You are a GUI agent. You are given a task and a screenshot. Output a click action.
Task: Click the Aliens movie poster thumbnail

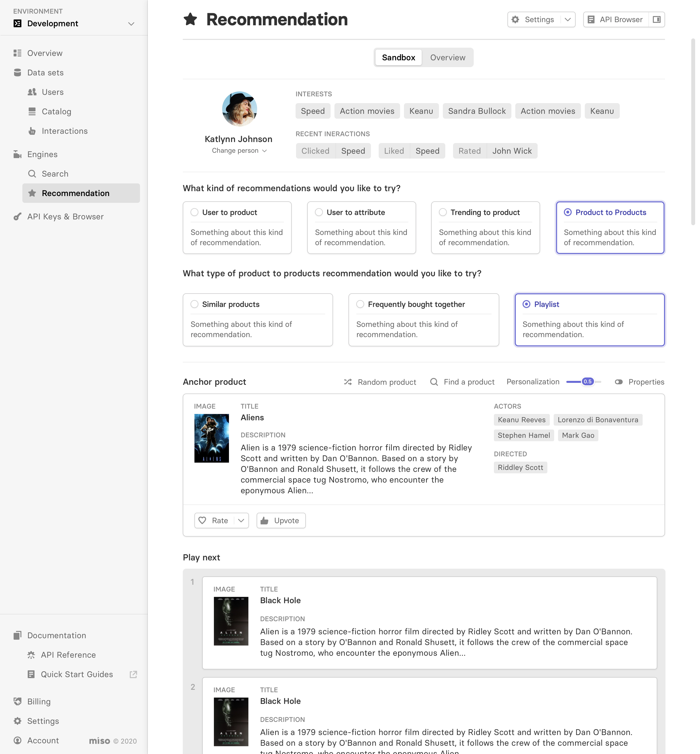tap(212, 438)
